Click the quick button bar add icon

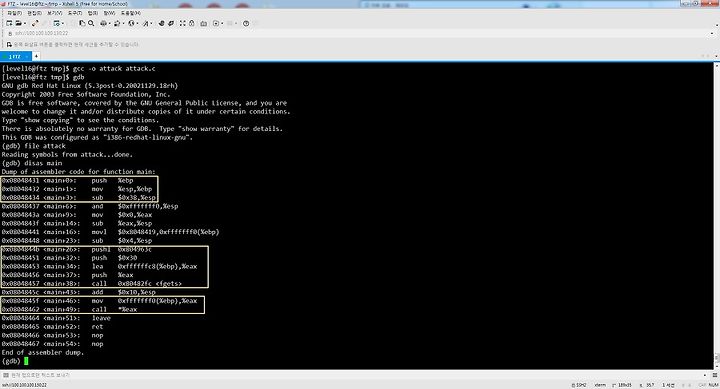[9, 45]
